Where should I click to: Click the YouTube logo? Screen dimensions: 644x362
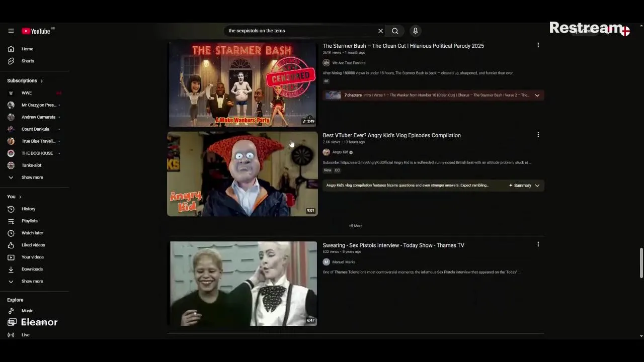[x=36, y=31]
